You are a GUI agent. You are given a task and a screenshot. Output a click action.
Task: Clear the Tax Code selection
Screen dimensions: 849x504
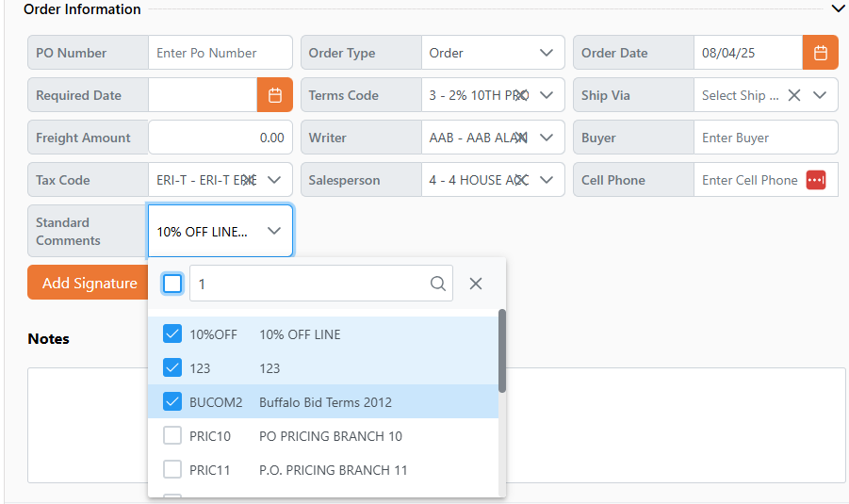click(248, 180)
